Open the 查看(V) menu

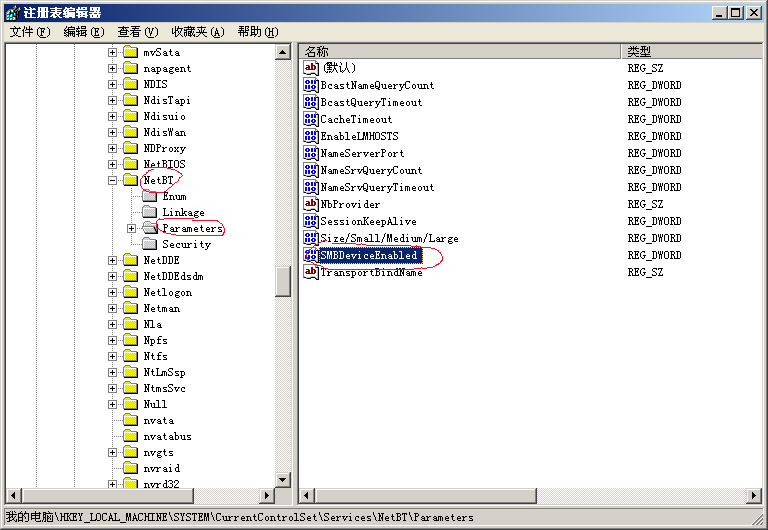[138, 32]
